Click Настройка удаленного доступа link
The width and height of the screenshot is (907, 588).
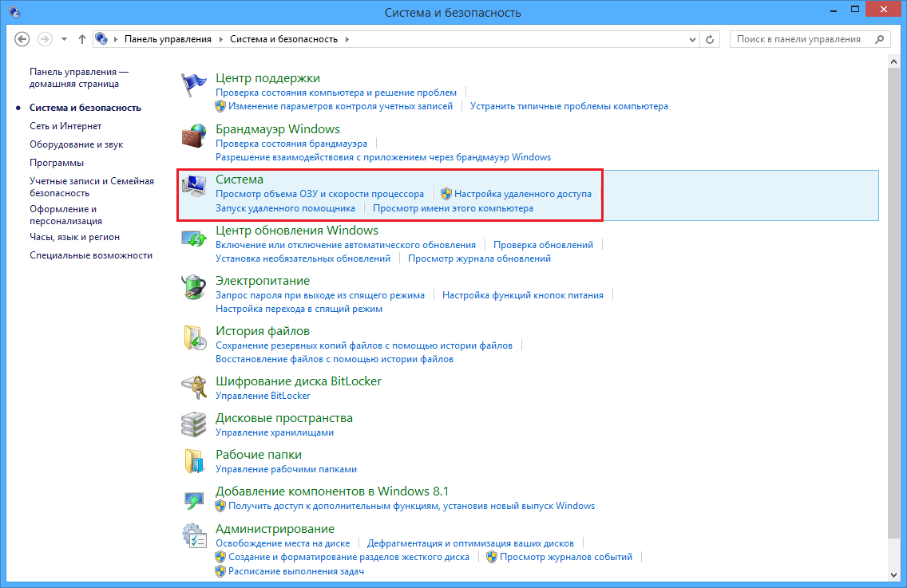tap(523, 194)
